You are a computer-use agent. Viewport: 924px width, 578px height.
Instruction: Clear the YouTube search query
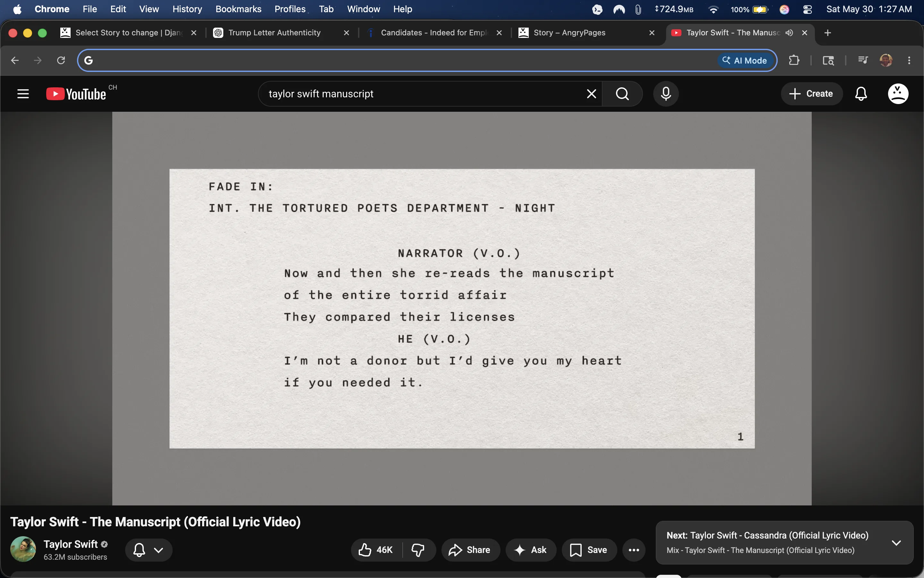point(591,94)
